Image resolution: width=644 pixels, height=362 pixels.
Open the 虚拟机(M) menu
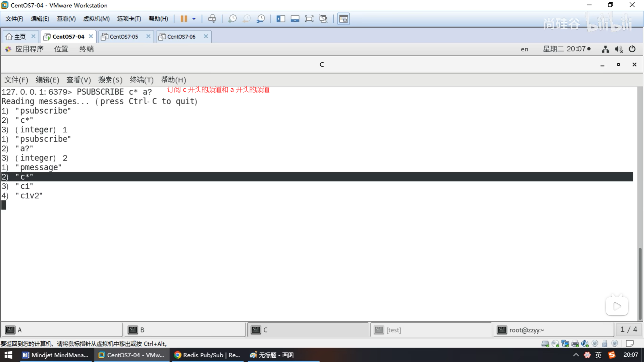(x=96, y=19)
